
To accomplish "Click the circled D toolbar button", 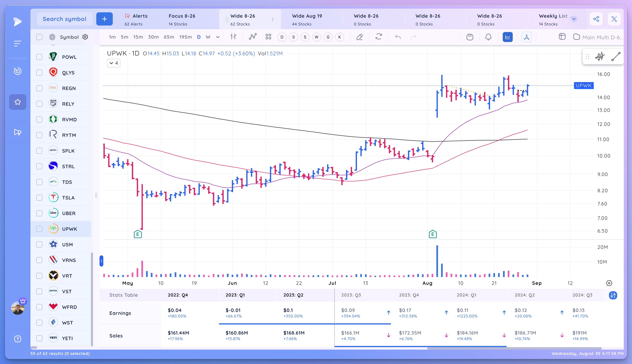I will coord(282,37).
